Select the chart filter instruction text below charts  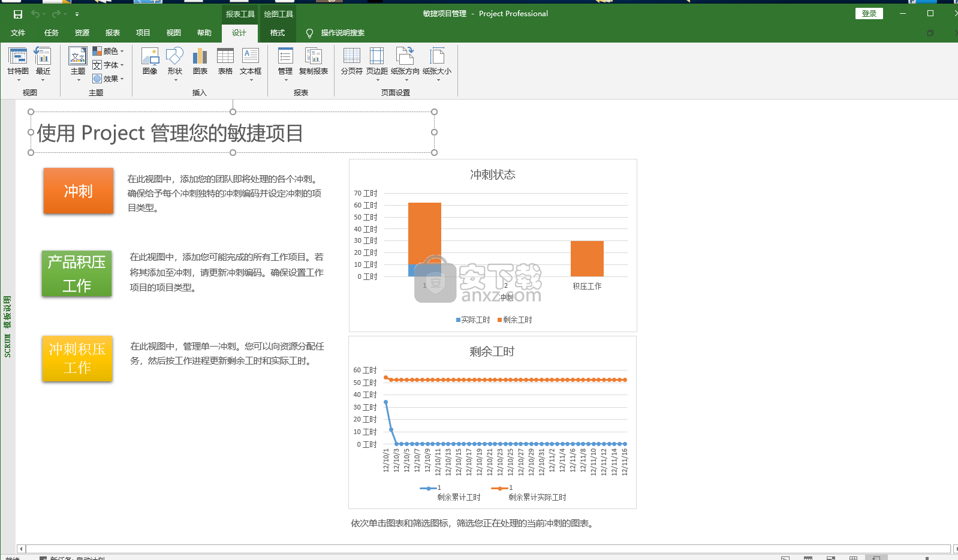point(474,523)
